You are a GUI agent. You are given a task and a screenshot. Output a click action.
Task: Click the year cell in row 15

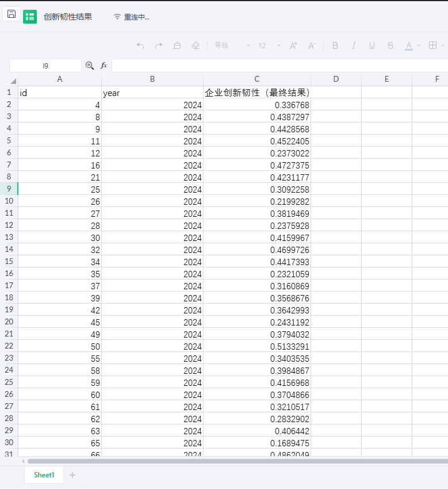tap(152, 262)
